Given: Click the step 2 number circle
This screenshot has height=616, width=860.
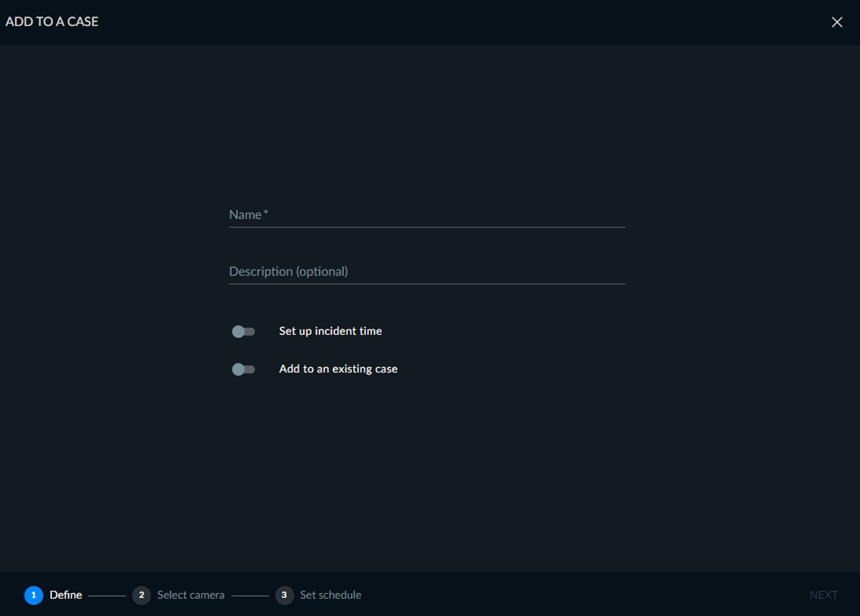Looking at the screenshot, I should tap(142, 596).
